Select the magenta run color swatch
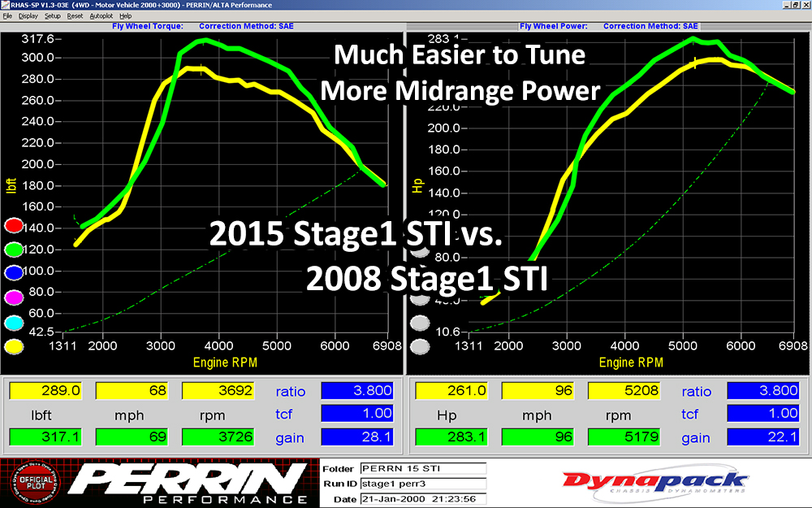 coord(14,297)
